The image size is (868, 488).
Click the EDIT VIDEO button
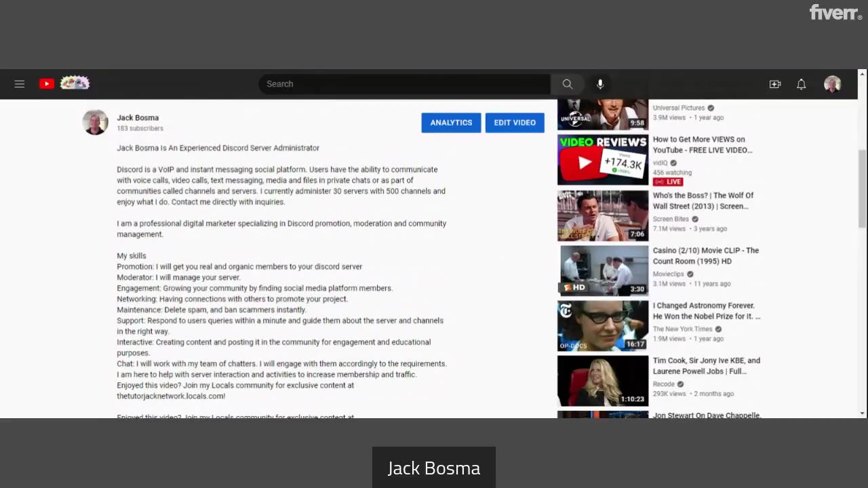[515, 123]
